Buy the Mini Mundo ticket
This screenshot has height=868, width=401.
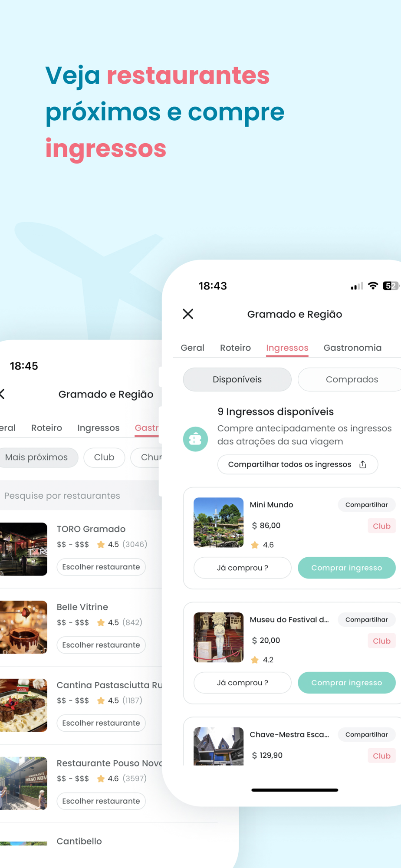click(x=346, y=568)
